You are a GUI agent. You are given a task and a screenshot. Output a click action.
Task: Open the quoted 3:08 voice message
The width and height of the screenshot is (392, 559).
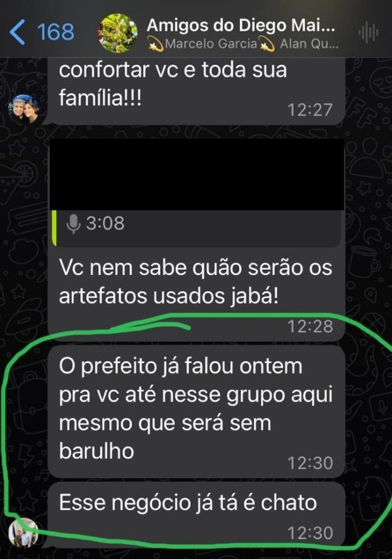click(x=196, y=228)
